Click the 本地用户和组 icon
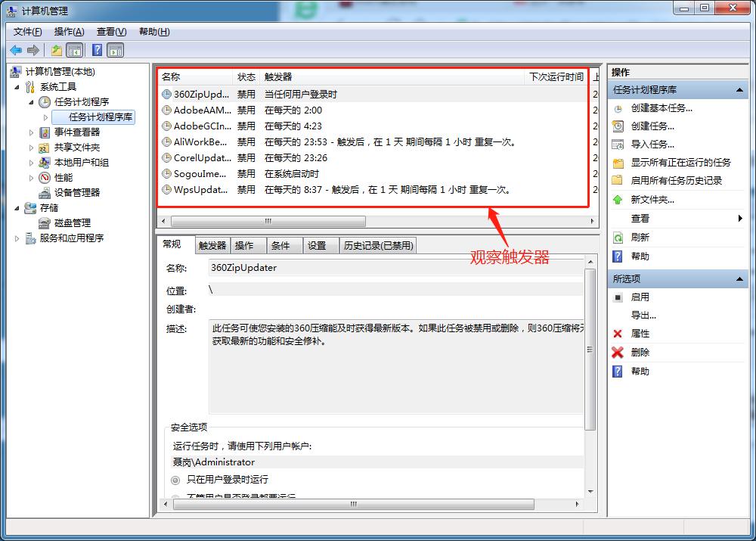This screenshot has width=756, height=541. (x=45, y=163)
